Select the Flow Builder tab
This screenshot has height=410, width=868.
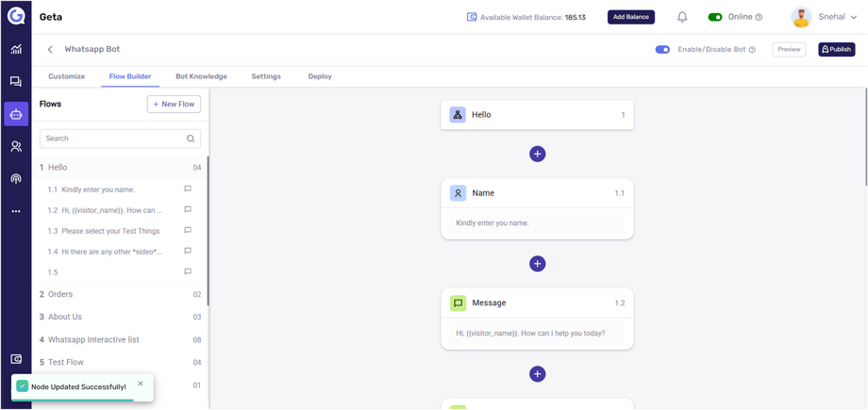[130, 76]
